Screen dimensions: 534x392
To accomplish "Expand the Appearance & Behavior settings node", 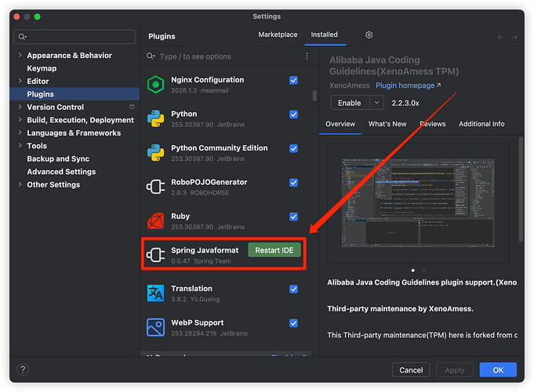I will coord(20,56).
